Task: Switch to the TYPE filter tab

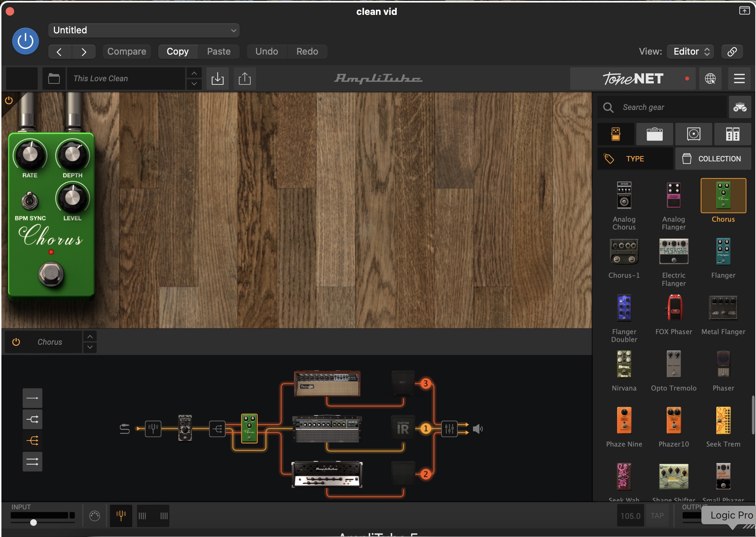Action: [635, 159]
